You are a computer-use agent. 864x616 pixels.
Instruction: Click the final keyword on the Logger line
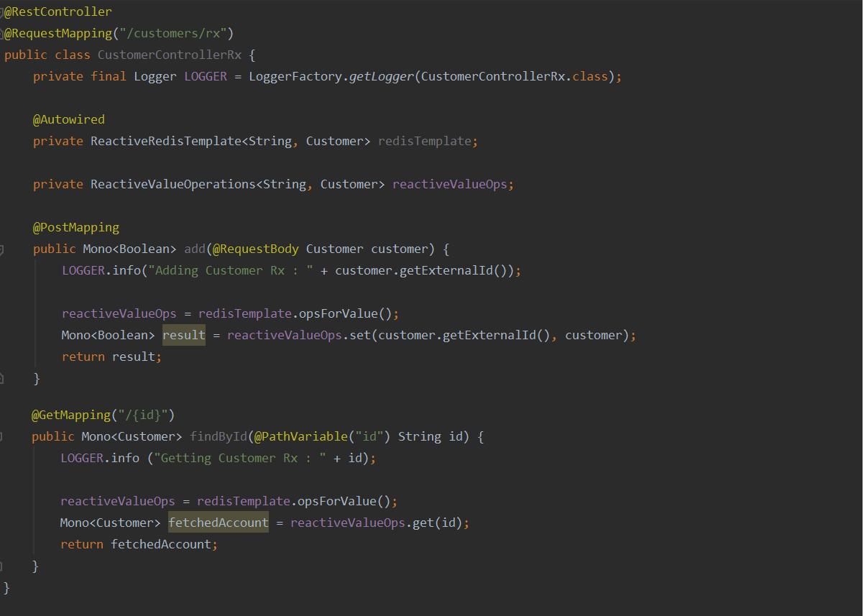click(x=109, y=76)
